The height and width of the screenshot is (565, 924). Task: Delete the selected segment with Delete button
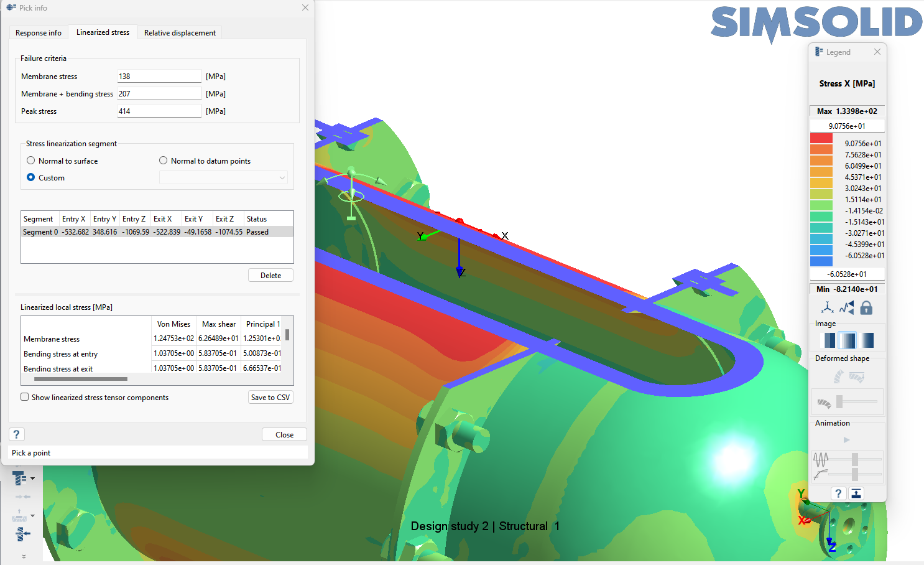pos(270,275)
